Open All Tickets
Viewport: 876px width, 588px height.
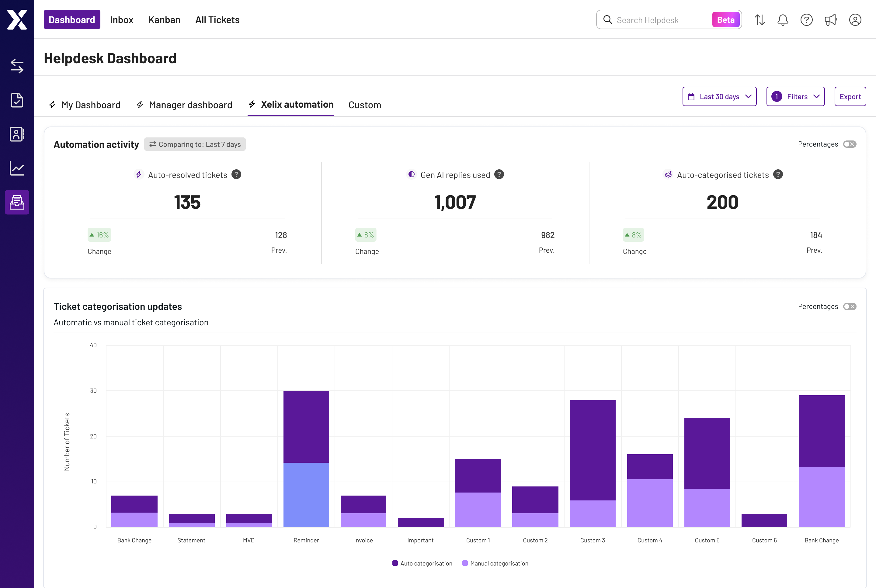pyautogui.click(x=217, y=19)
